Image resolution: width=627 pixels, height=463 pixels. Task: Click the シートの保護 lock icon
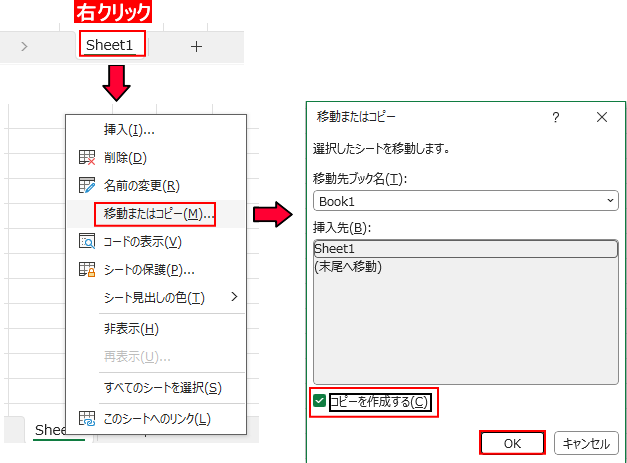click(87, 269)
